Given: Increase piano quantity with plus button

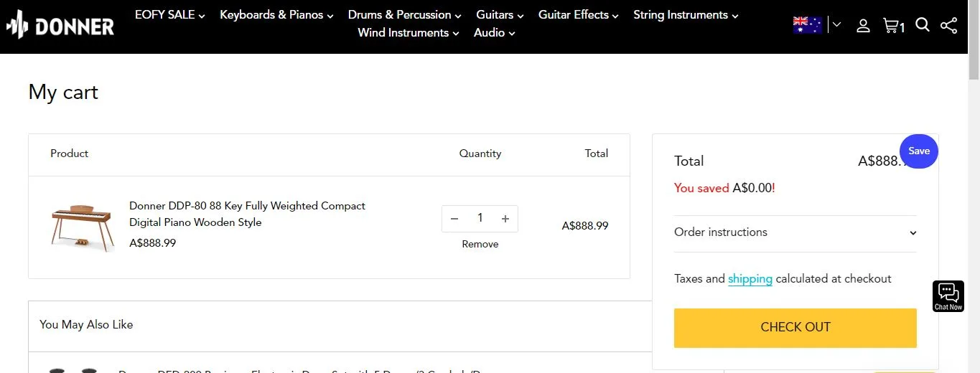Looking at the screenshot, I should coord(505,219).
